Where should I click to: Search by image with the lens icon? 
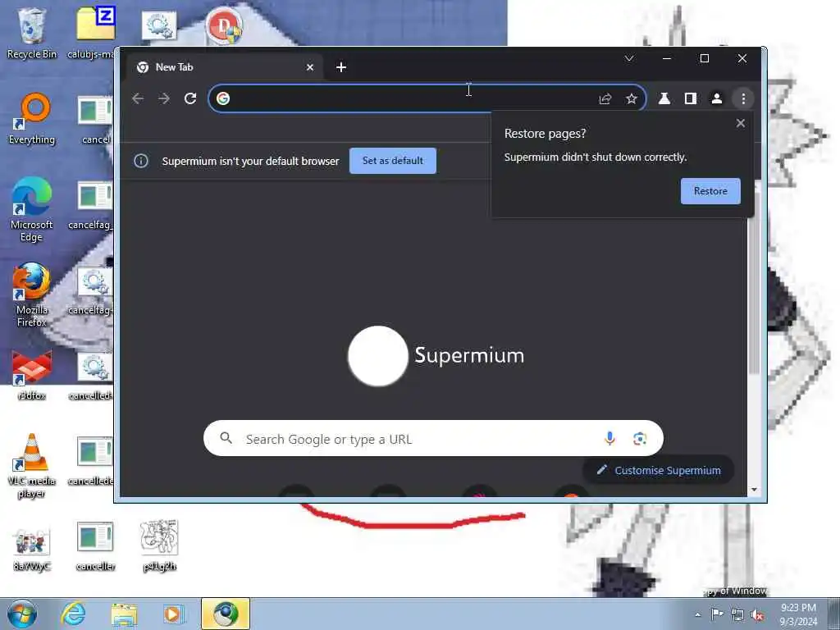pos(639,439)
